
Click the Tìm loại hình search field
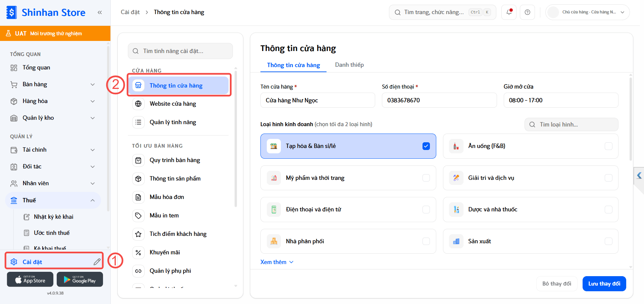(571, 124)
